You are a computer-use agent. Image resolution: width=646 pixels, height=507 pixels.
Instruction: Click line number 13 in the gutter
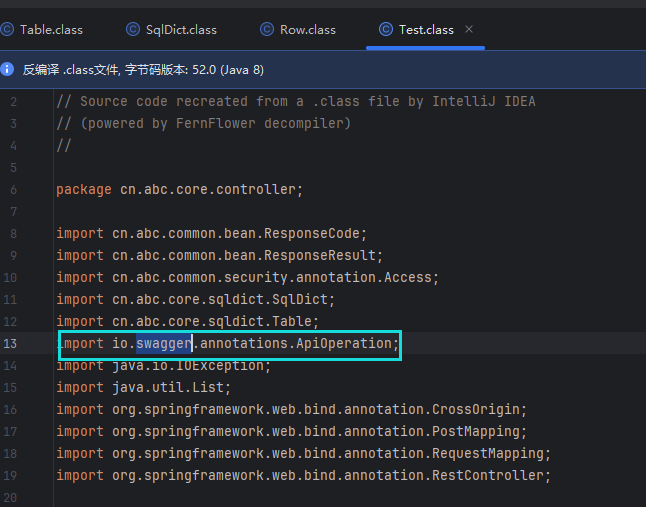pos(12,344)
